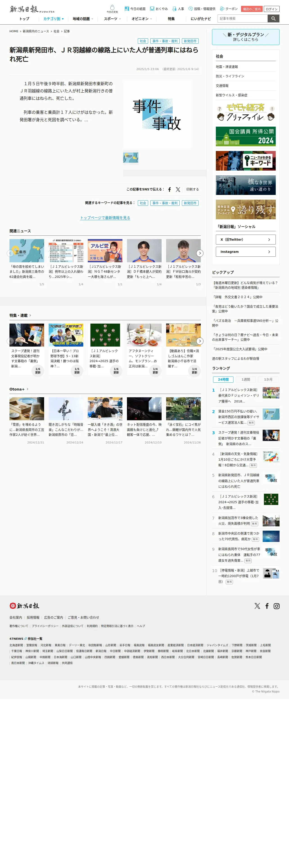
Task: Select 1週間 ranking tab
Action: coord(246,379)
